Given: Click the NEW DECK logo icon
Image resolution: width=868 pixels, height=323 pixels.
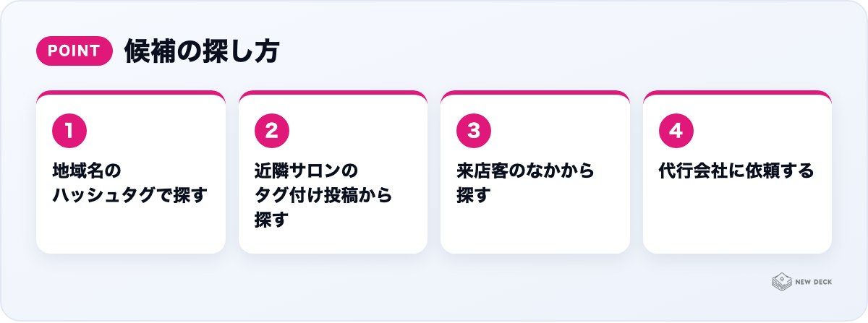Looking at the screenshot, I should coord(782,282).
